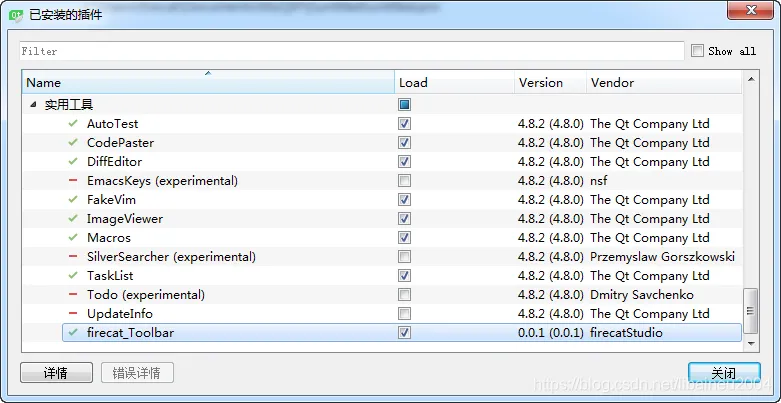This screenshot has height=403, width=781.
Task: Select the CodePaster plugin row
Action: (x=382, y=142)
